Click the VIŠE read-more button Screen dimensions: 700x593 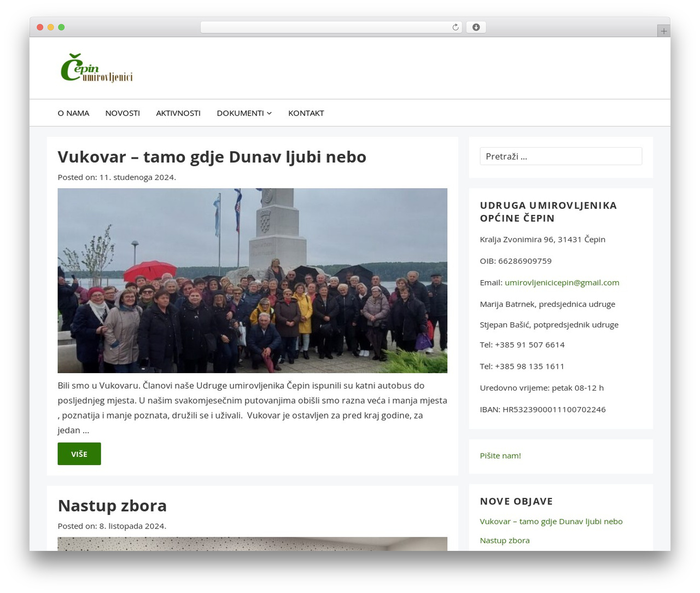79,454
